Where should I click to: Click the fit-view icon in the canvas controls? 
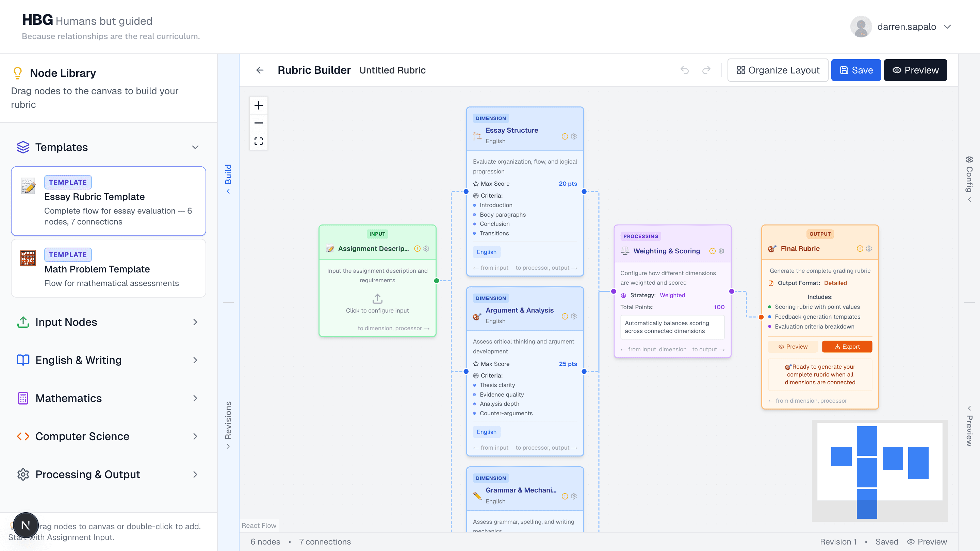pos(258,141)
